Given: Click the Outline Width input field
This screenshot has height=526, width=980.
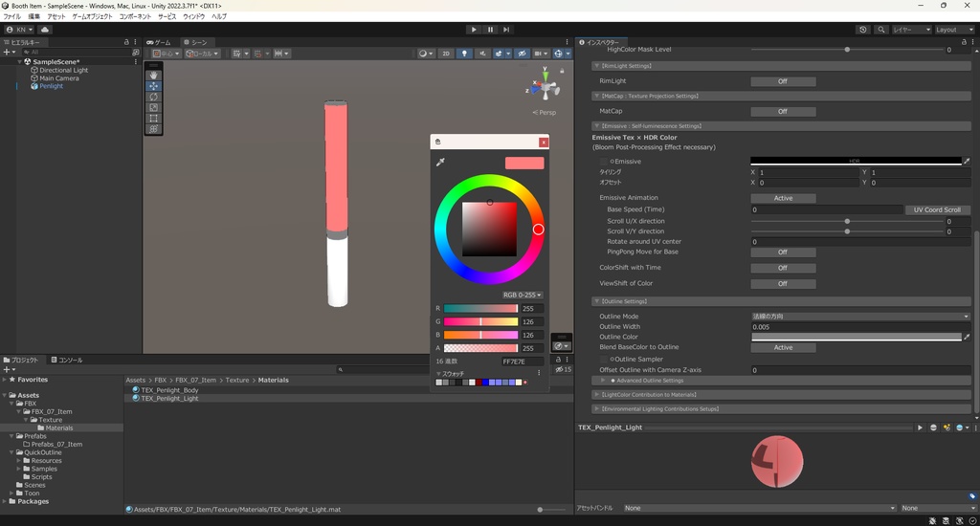Looking at the screenshot, I should tap(860, 327).
